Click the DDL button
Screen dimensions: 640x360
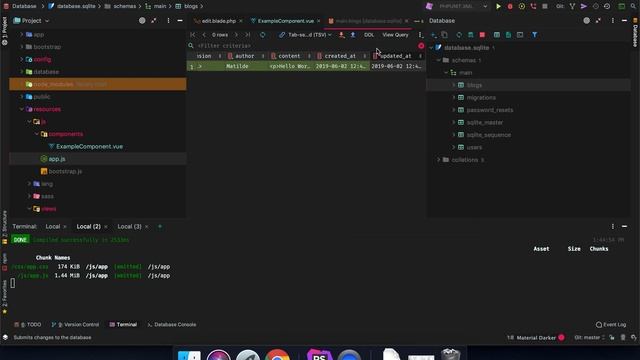[369, 35]
